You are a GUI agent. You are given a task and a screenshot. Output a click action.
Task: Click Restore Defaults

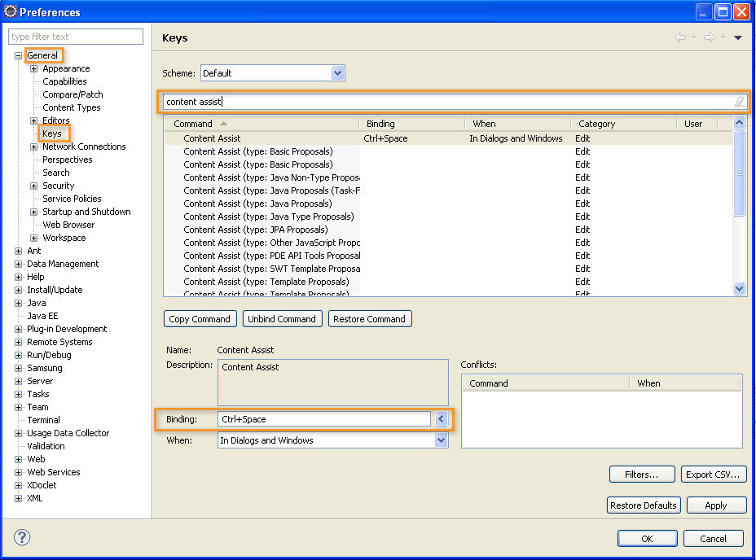(644, 505)
